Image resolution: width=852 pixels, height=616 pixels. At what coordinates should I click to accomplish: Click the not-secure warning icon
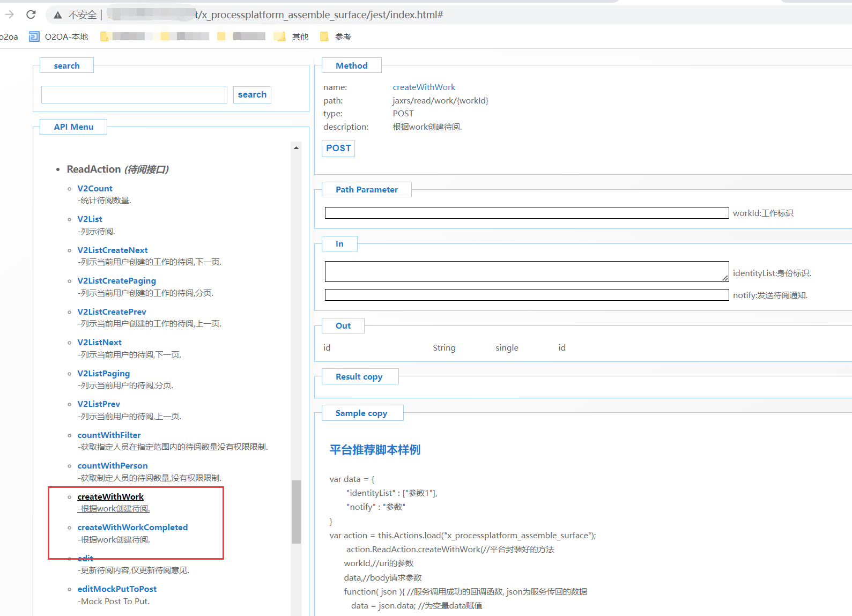[x=58, y=15]
